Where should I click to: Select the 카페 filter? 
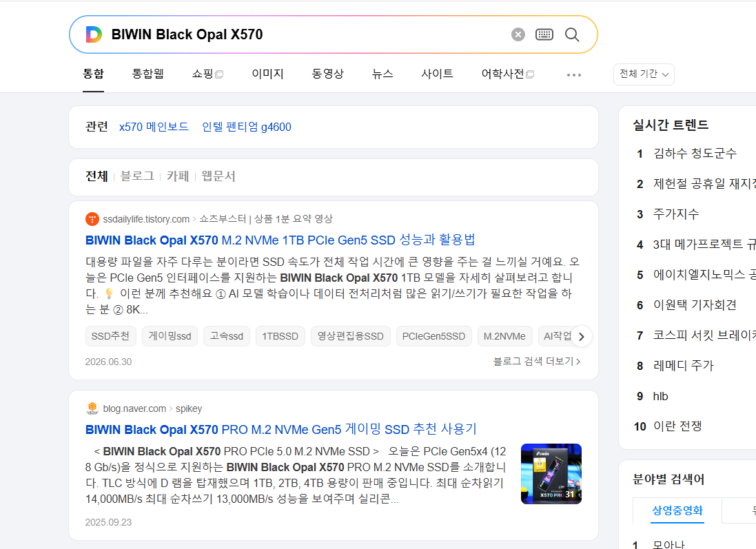coord(178,176)
